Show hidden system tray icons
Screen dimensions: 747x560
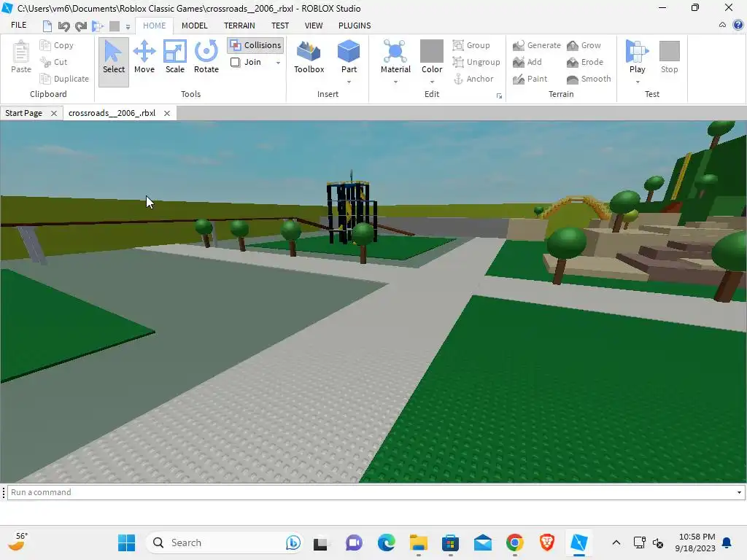click(x=616, y=542)
